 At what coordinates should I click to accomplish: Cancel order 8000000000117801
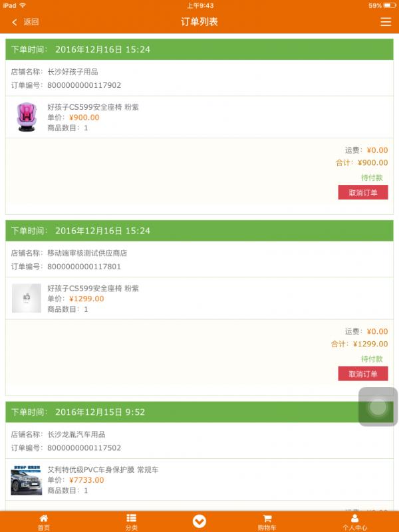[x=362, y=374]
